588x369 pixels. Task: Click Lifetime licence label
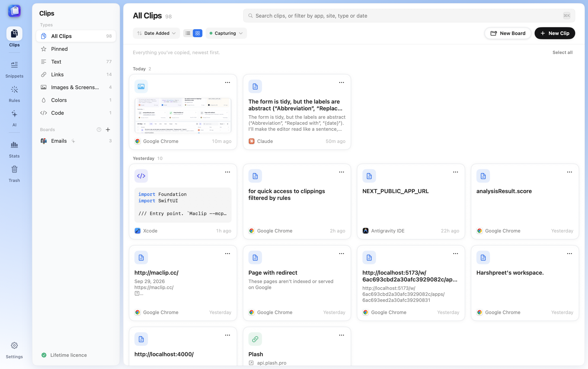[x=68, y=355]
